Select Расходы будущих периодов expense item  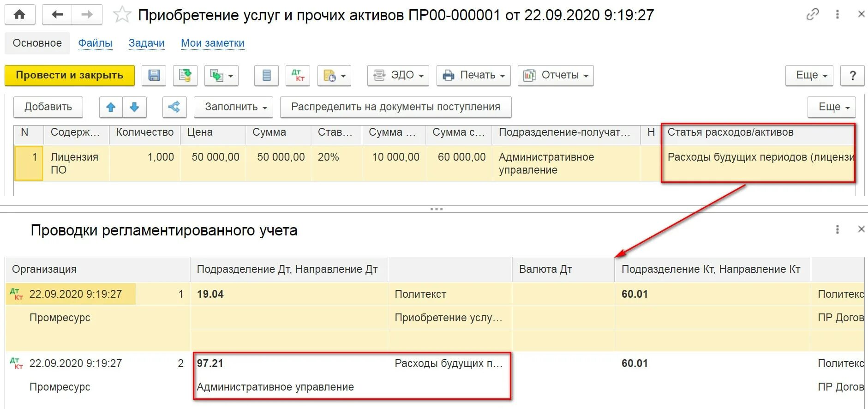pyautogui.click(x=758, y=163)
